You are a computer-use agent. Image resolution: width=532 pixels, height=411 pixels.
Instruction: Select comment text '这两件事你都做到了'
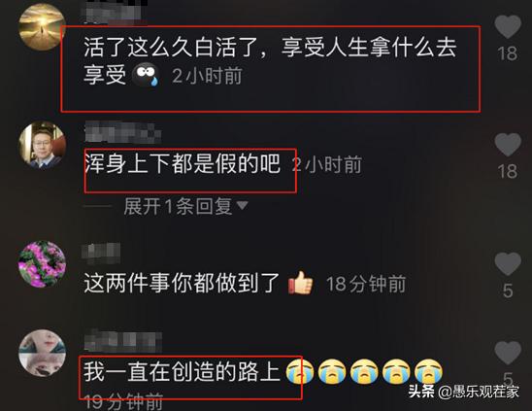point(182,283)
